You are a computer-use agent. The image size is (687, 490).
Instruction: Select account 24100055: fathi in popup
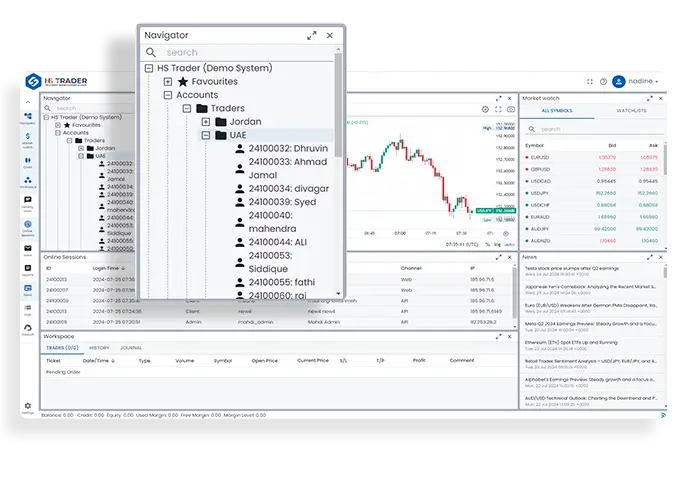point(276,282)
